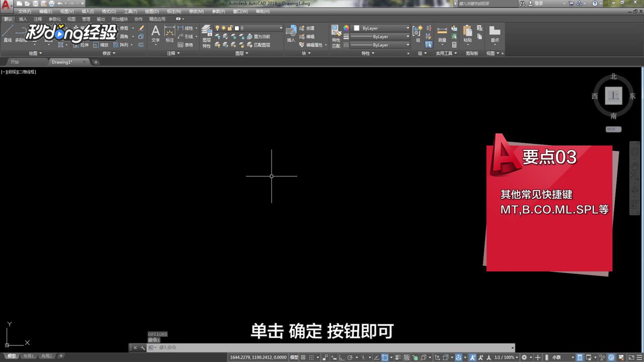Click the command line input field
The width and height of the screenshot is (644, 362).
pyautogui.click(x=332, y=347)
